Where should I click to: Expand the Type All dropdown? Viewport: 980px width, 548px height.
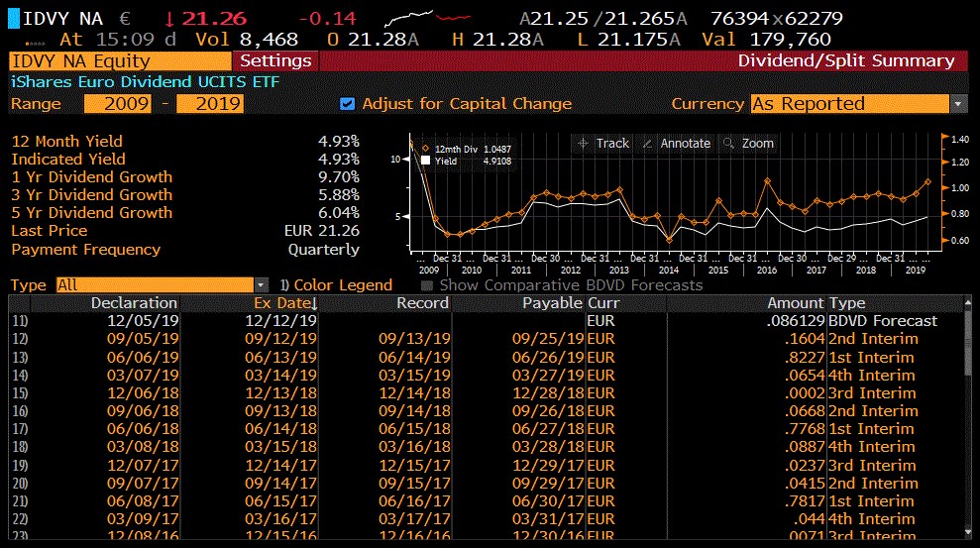pyautogui.click(x=262, y=285)
